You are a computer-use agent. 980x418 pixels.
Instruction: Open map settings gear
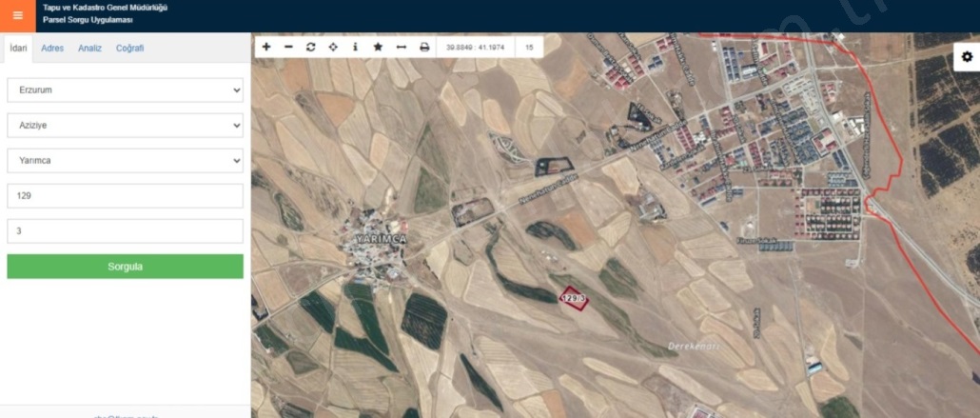click(967, 57)
